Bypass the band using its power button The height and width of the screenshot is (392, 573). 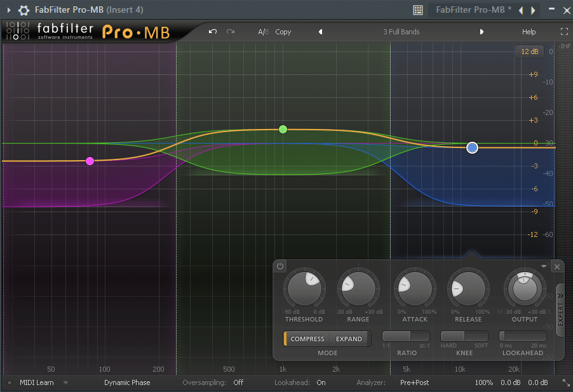[x=280, y=266]
